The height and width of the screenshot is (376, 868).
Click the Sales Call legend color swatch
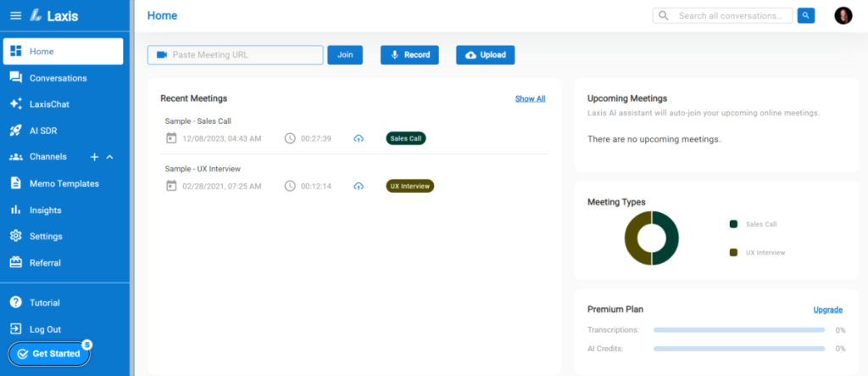733,224
